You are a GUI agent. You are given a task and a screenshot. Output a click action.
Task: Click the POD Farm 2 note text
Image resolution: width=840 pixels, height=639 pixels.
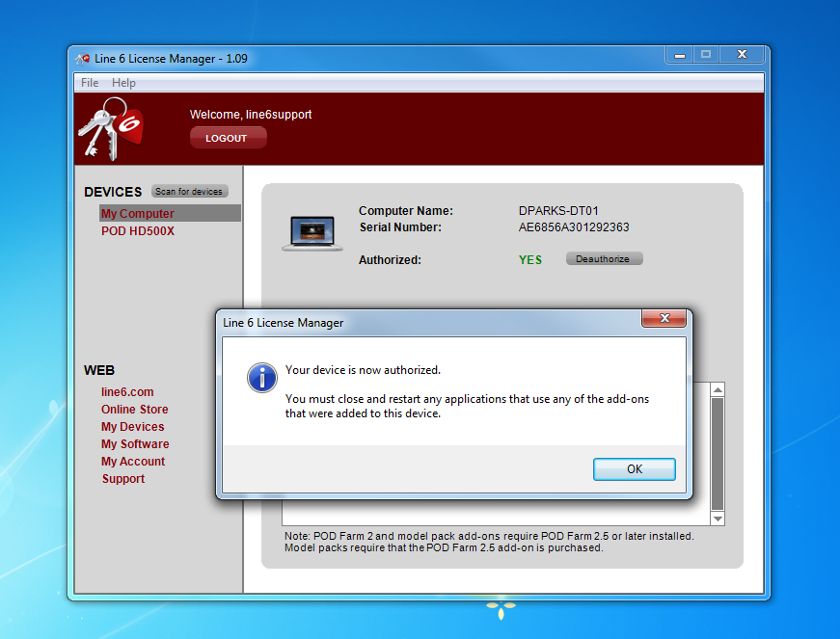click(489, 542)
